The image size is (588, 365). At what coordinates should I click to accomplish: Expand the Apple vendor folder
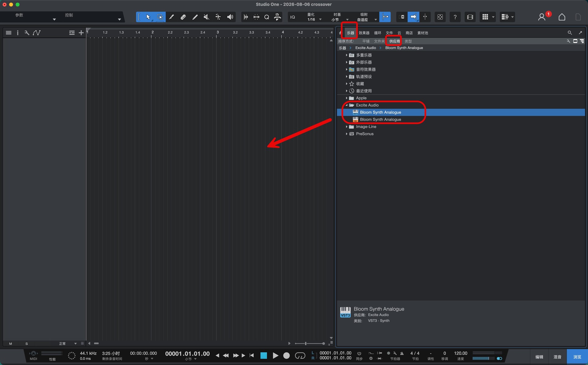(347, 98)
